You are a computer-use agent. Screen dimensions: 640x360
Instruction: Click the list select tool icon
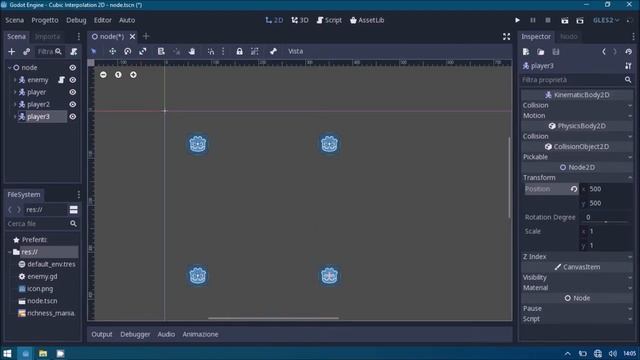coord(161,51)
